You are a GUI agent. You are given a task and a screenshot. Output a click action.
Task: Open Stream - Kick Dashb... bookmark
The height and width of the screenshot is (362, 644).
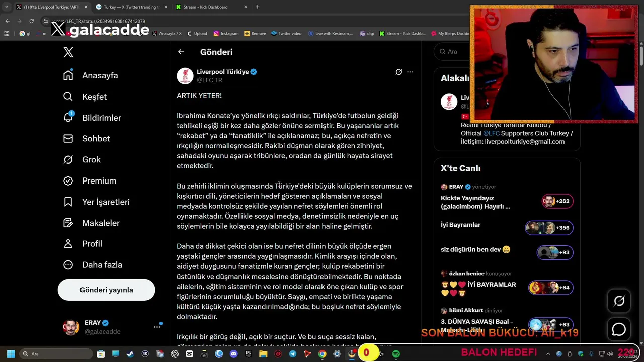403,34
